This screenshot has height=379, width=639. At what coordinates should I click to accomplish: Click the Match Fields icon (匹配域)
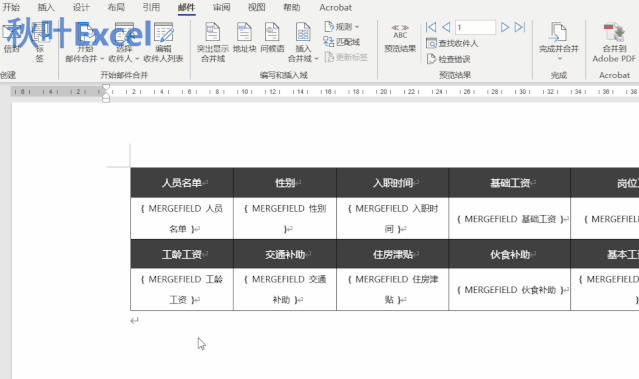(x=342, y=42)
